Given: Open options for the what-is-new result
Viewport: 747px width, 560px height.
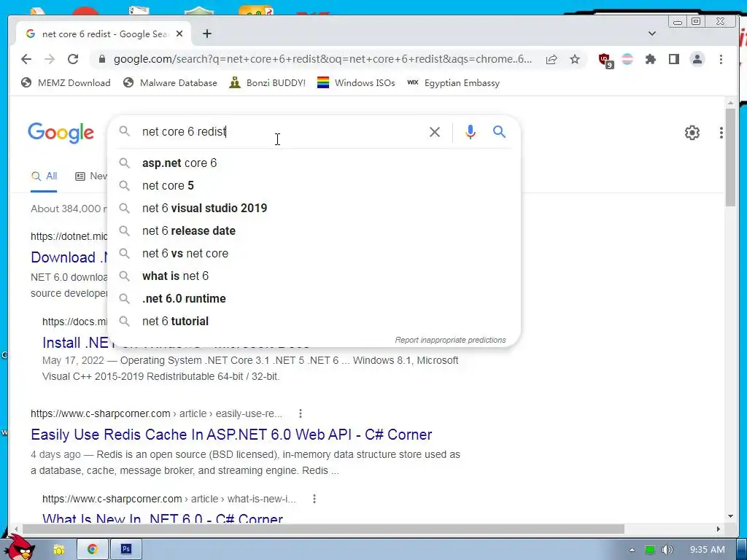Looking at the screenshot, I should (x=314, y=499).
